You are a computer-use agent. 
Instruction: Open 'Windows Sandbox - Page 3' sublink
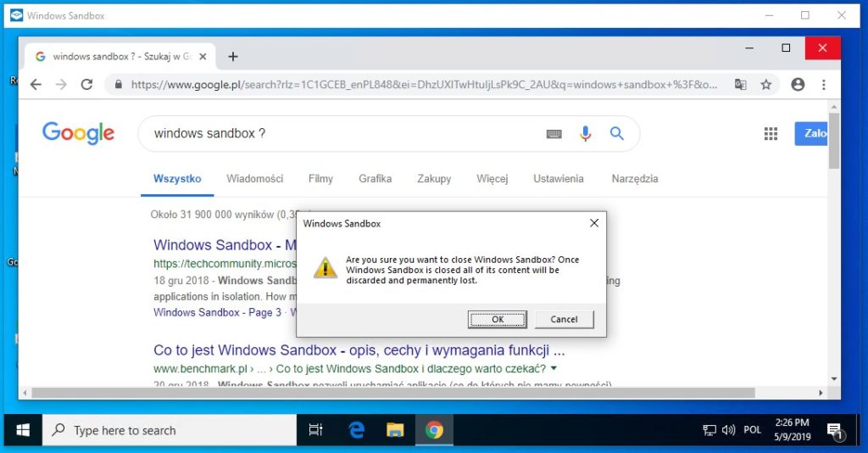217,312
